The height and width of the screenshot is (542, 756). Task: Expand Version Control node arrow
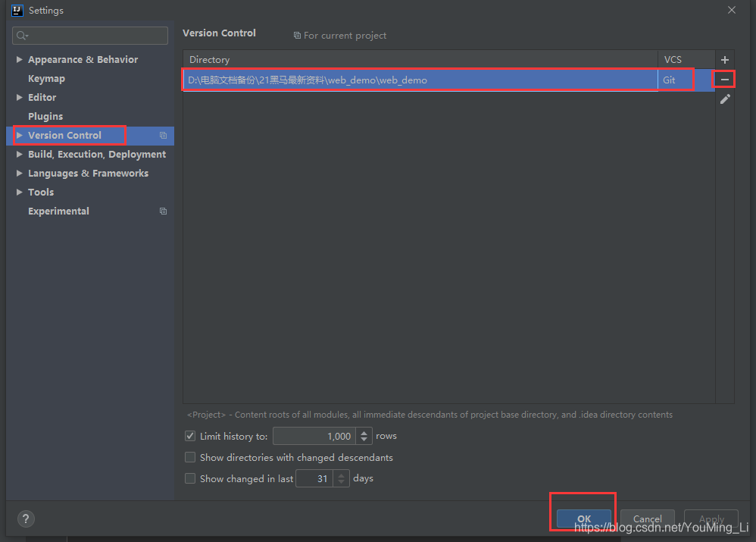click(x=19, y=136)
